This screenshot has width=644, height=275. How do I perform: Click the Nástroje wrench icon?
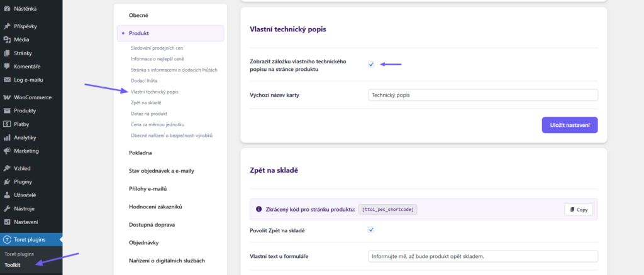pyautogui.click(x=6, y=208)
